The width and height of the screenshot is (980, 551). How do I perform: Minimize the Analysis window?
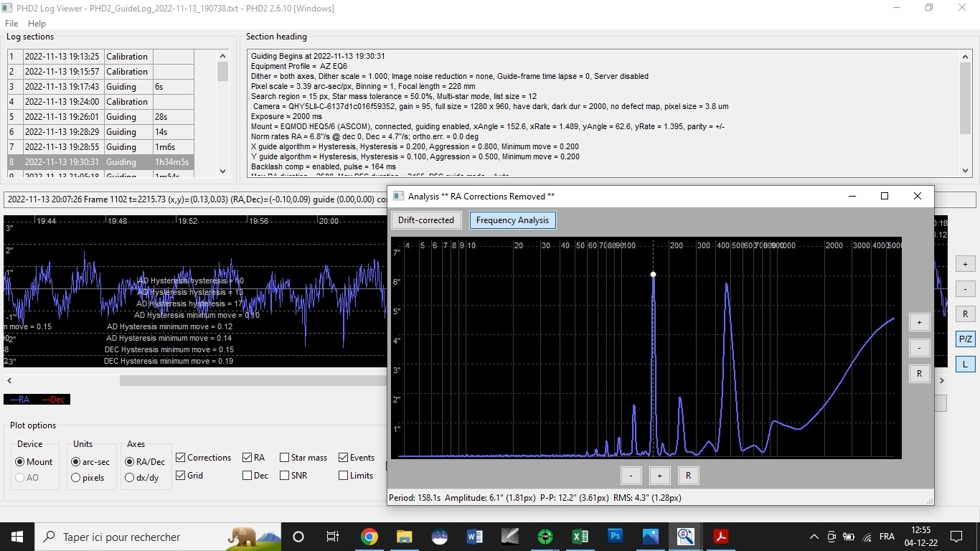tap(852, 196)
